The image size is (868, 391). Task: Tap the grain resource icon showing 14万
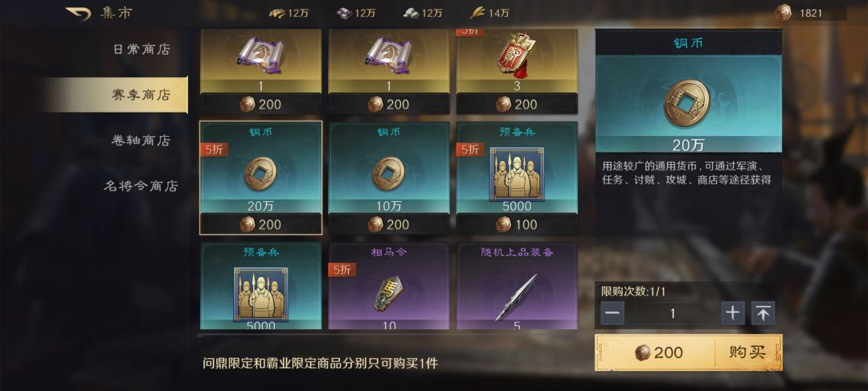point(478,14)
